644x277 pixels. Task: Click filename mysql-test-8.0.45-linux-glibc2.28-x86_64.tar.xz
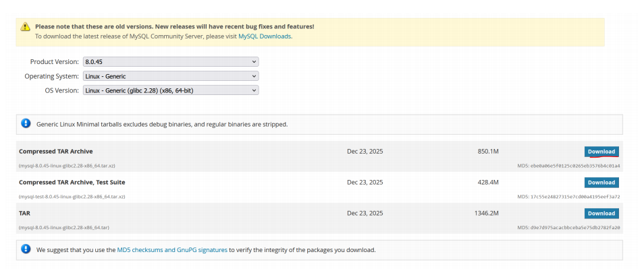pyautogui.click(x=72, y=197)
